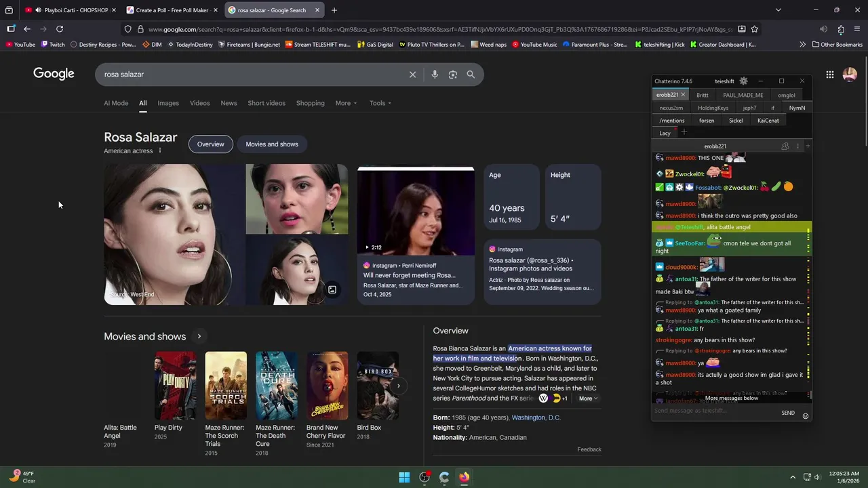
Task: Open the Google account avatar menu
Action: 850,75
